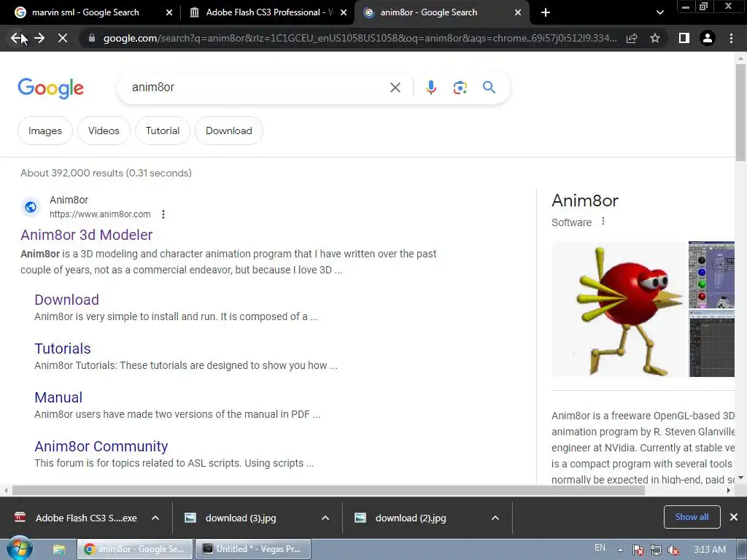The width and height of the screenshot is (747, 560).
Task: Open the network tray icon
Action: tap(656, 550)
